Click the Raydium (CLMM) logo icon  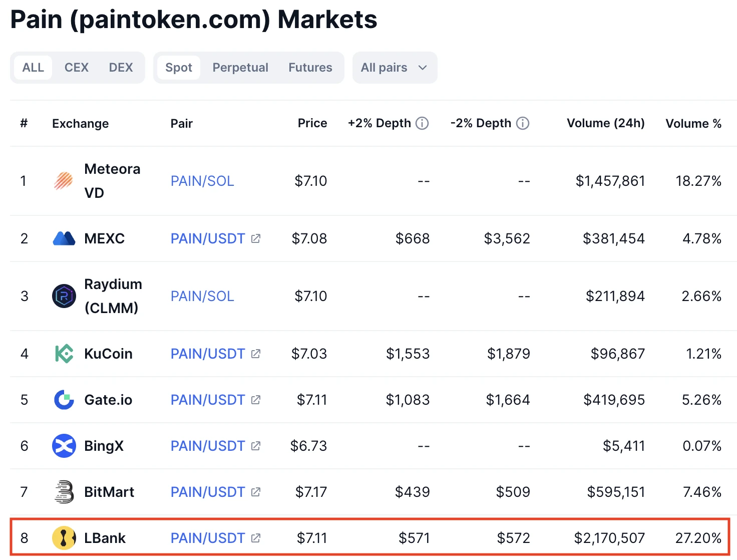coord(64,296)
